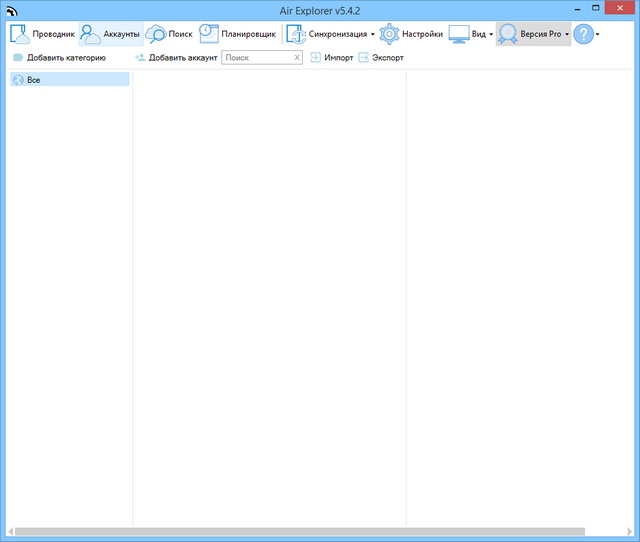
Task: Click Добавить категорию
Action: click(x=59, y=58)
